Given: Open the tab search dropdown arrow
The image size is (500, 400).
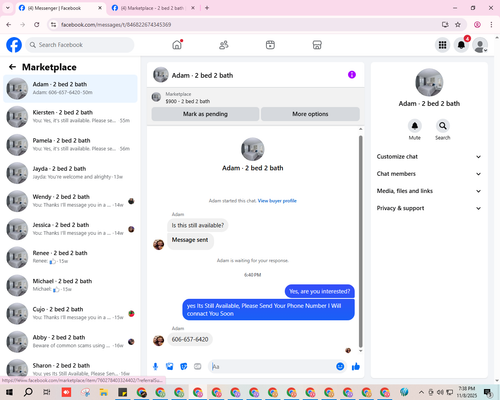Looking at the screenshot, I should pos(8,8).
